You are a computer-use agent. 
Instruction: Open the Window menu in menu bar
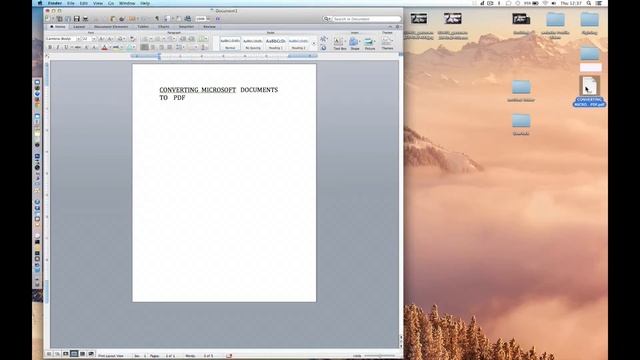click(127, 3)
